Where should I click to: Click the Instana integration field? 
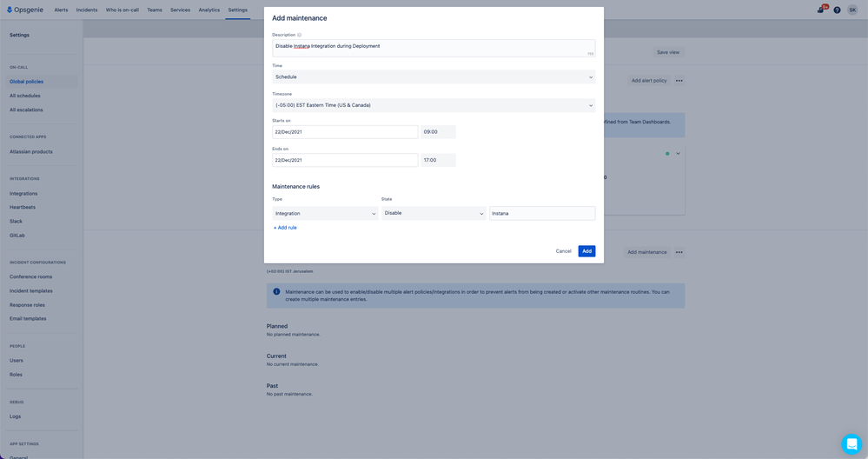[x=542, y=213]
